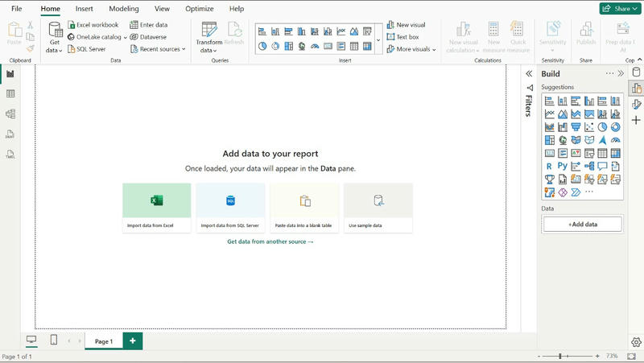Click the Filters pane funnel icon

coord(530,88)
